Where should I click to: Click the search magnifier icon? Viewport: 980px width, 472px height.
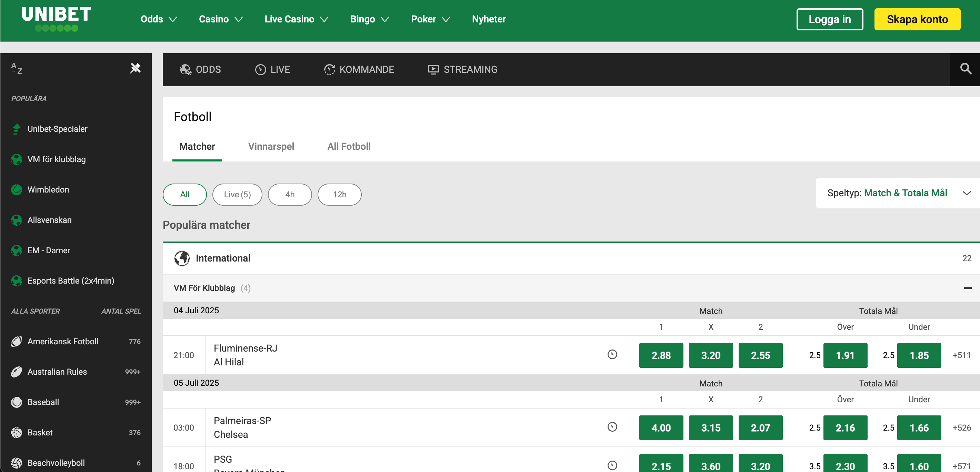[x=966, y=69]
